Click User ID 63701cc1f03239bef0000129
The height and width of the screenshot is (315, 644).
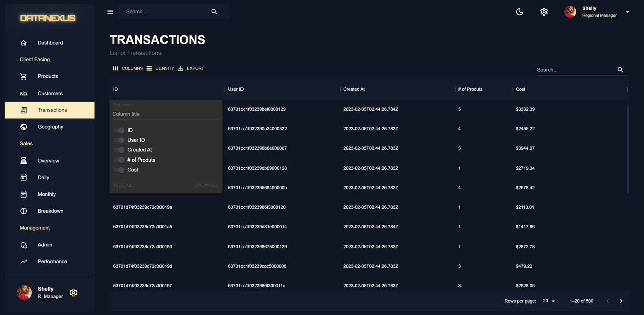click(x=257, y=109)
